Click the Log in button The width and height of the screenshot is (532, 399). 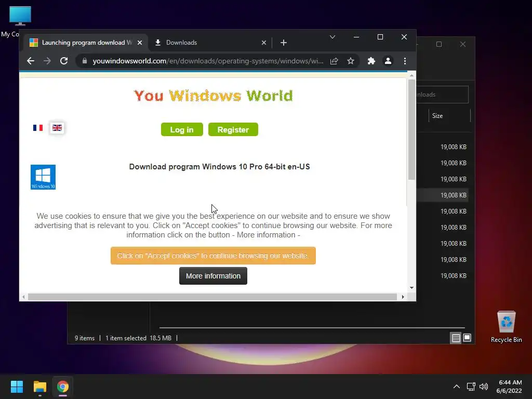[x=182, y=129]
